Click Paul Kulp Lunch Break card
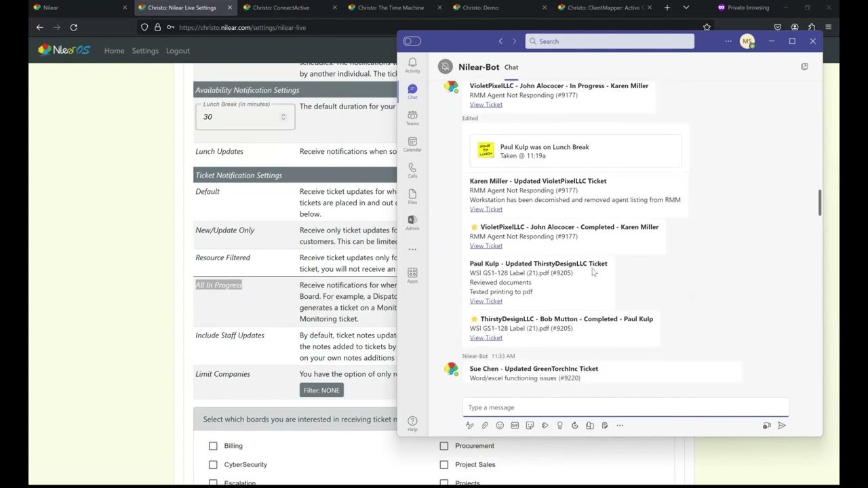This screenshot has height=488, width=868. pos(576,151)
